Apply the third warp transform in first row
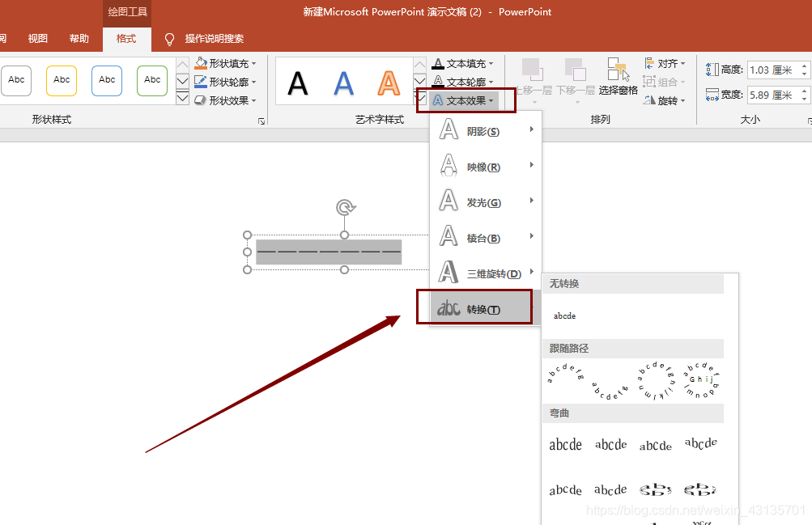The image size is (812, 525). 656,446
